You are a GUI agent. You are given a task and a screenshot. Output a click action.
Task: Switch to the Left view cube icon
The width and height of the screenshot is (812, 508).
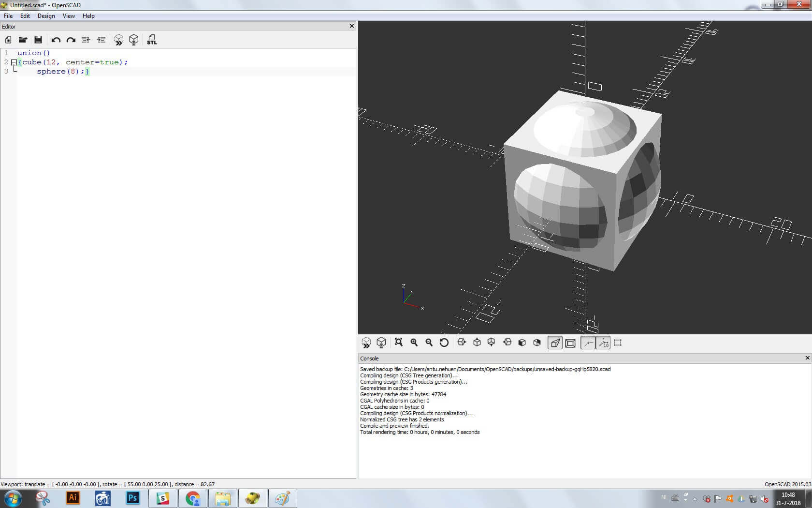click(x=507, y=343)
